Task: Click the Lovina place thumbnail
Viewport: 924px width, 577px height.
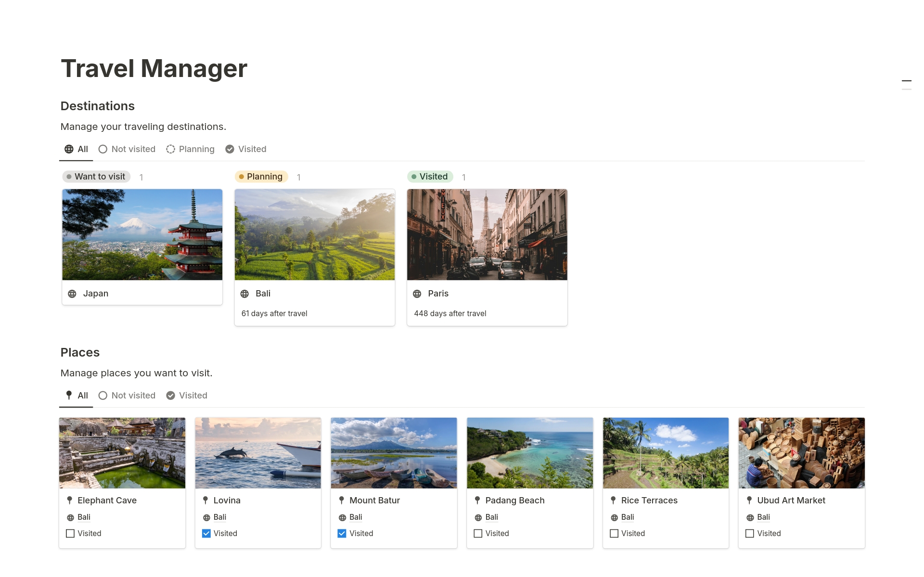Action: 258,452
